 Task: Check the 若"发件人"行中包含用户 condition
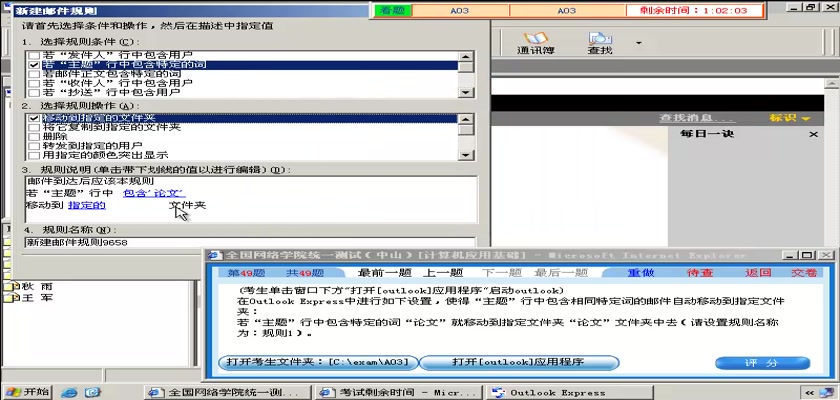pos(34,55)
